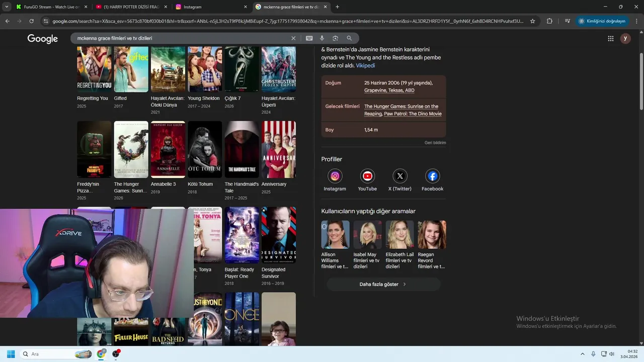This screenshot has height=362, width=644.
Task: Go back to the previous page
Action: click(x=7, y=21)
